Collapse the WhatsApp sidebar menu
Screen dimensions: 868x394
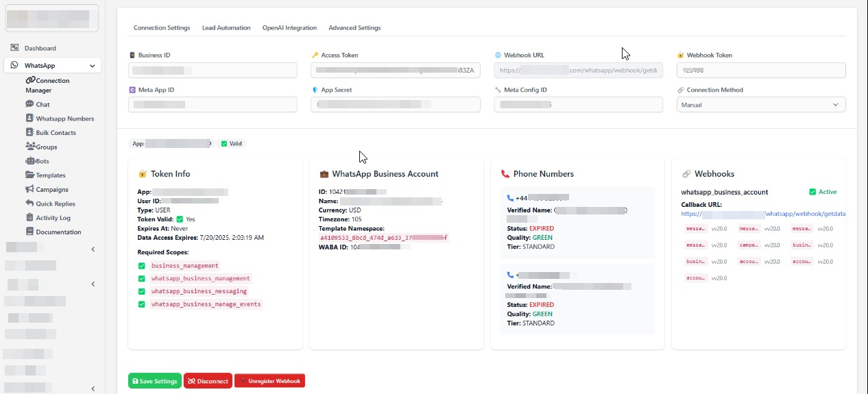point(92,66)
